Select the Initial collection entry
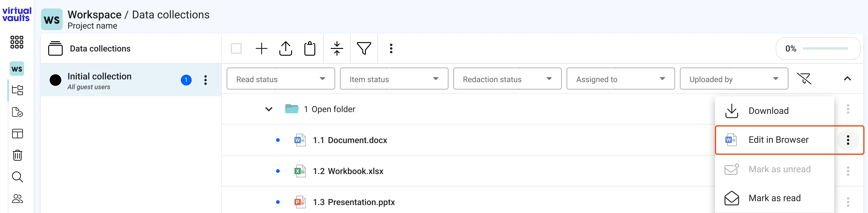This screenshot has height=213, width=868. tap(131, 80)
